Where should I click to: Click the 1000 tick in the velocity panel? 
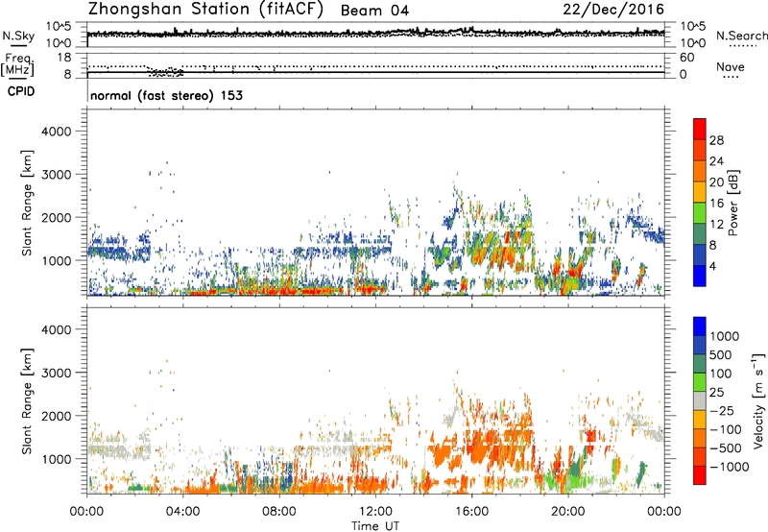pyautogui.click(x=57, y=459)
